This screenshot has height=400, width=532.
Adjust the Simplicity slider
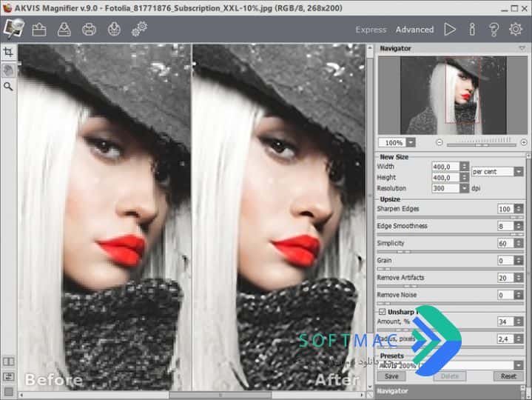pyautogui.click(x=450, y=252)
